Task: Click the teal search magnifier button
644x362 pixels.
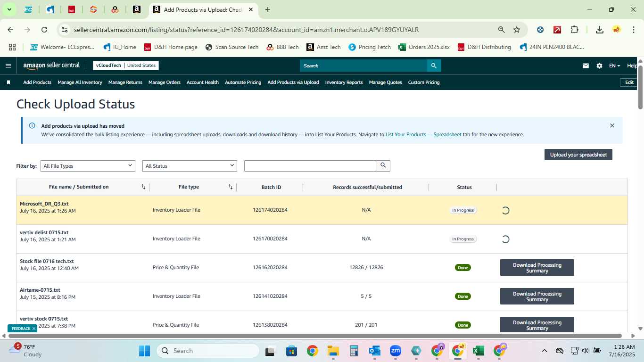Action: pyautogui.click(x=434, y=66)
